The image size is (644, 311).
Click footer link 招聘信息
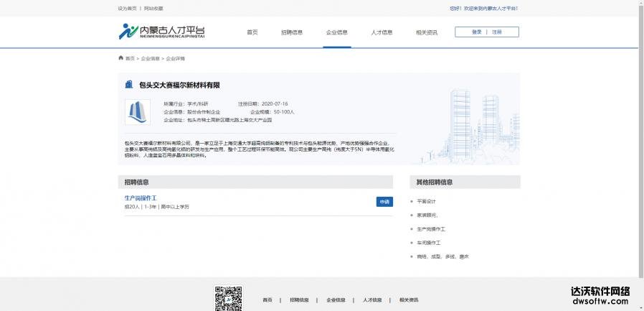(x=299, y=300)
